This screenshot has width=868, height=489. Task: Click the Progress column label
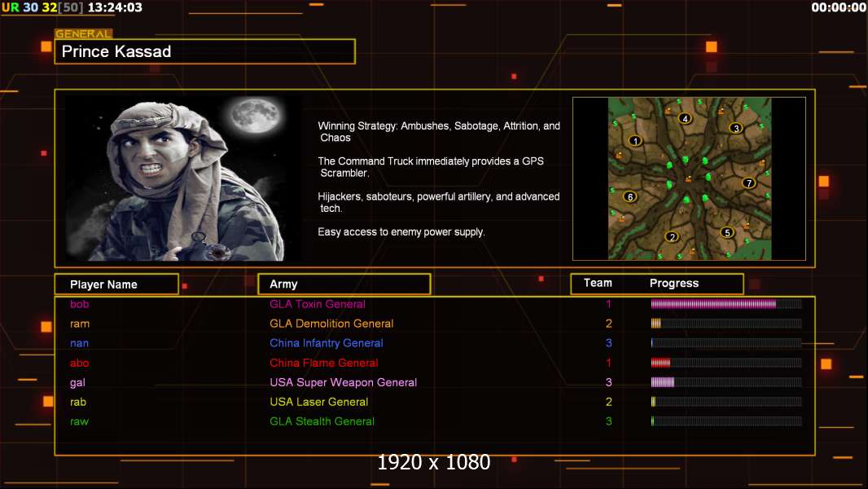tap(674, 283)
